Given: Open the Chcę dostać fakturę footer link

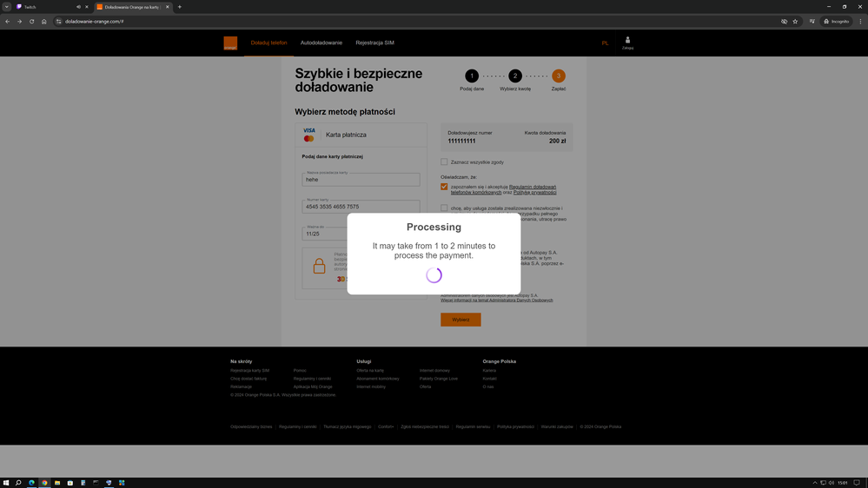Looking at the screenshot, I should (248, 379).
